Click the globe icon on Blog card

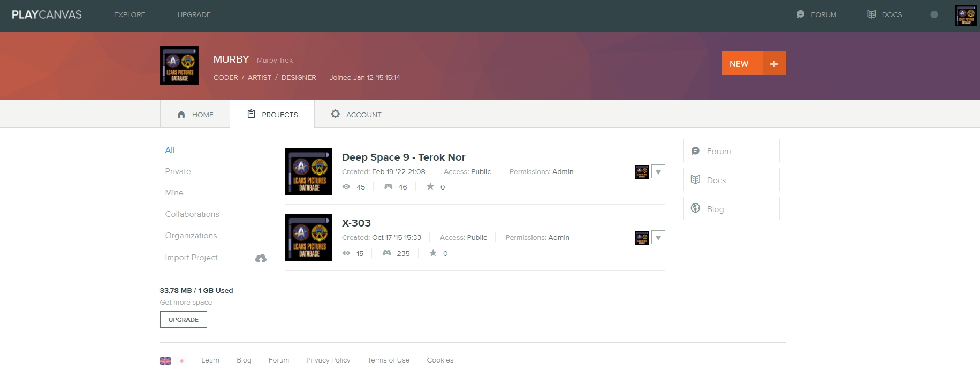[x=696, y=208]
